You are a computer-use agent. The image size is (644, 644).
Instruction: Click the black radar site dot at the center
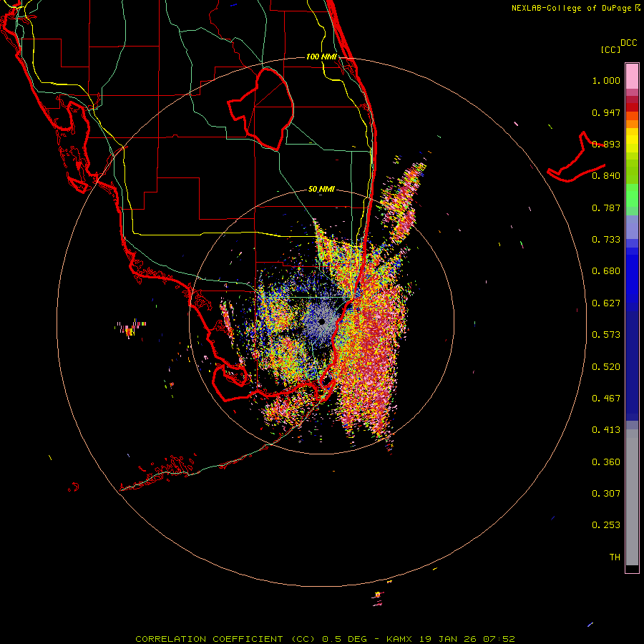[x=322, y=321]
